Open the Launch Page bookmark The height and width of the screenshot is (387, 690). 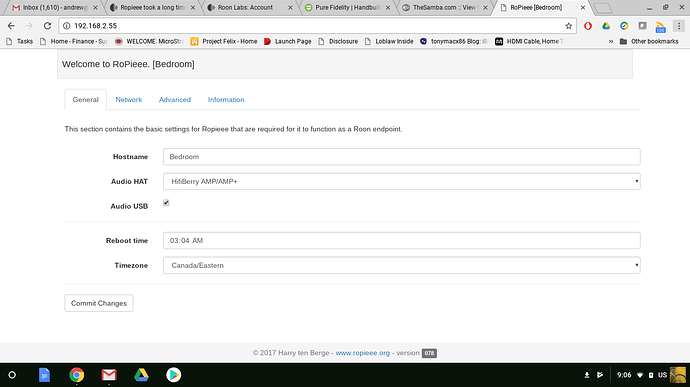[x=288, y=41]
